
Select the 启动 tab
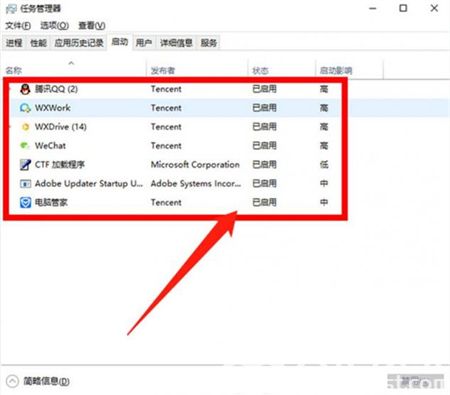[120, 42]
